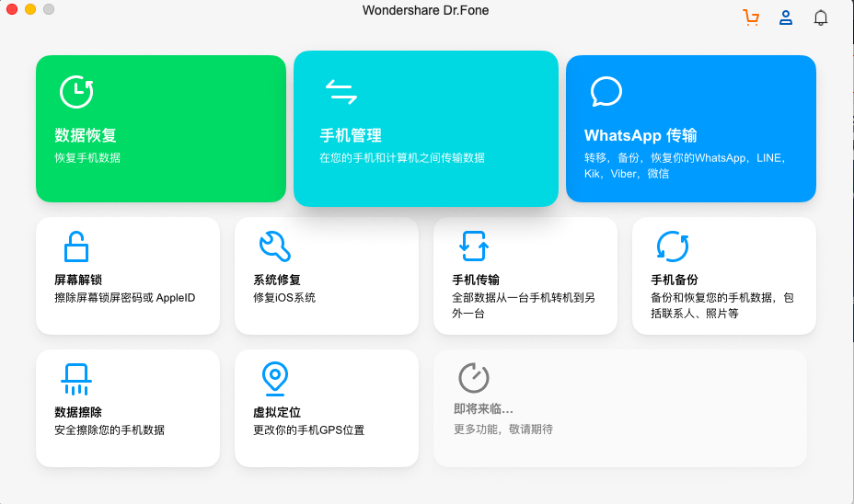Click the 手机管理 transfer arrows icon
Screen dimensions: 854x504
pos(340,91)
